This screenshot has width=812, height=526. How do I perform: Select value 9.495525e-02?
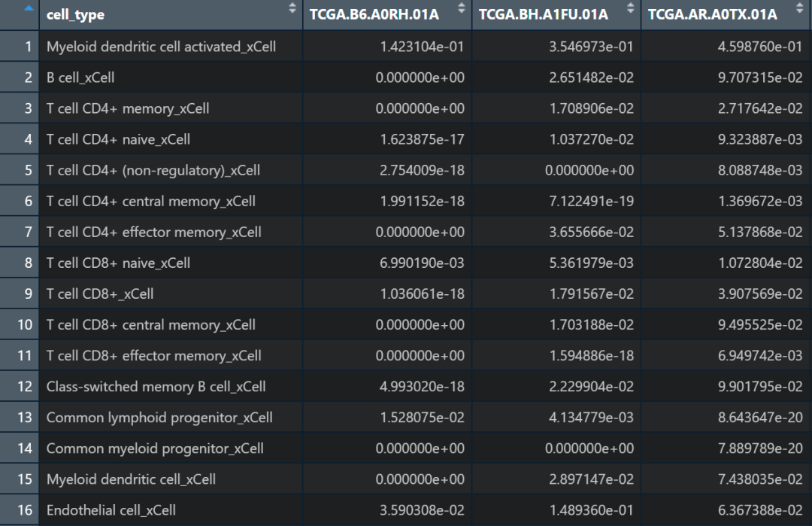[760, 325]
